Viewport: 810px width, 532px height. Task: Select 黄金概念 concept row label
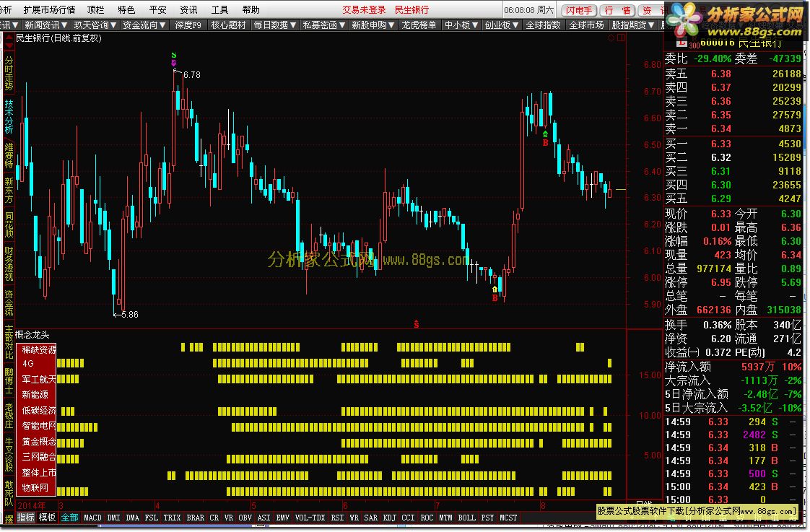[x=38, y=442]
